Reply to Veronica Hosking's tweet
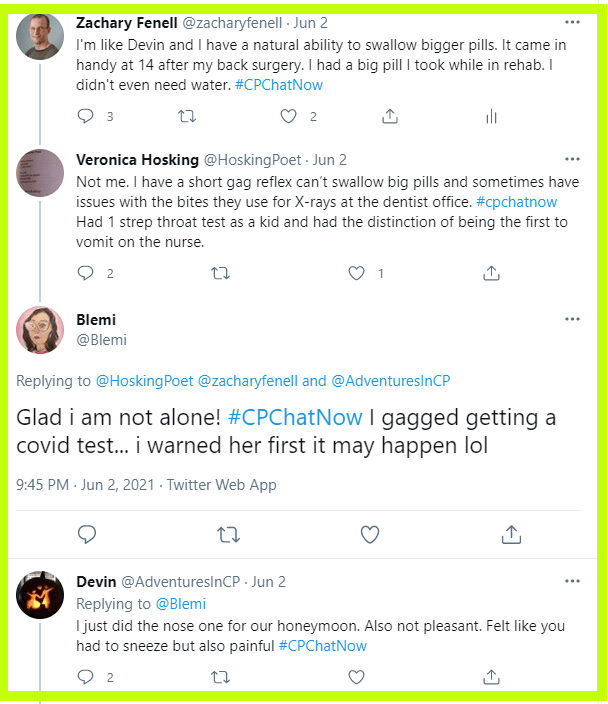Image resolution: width=608 pixels, height=704 pixels. 85,272
